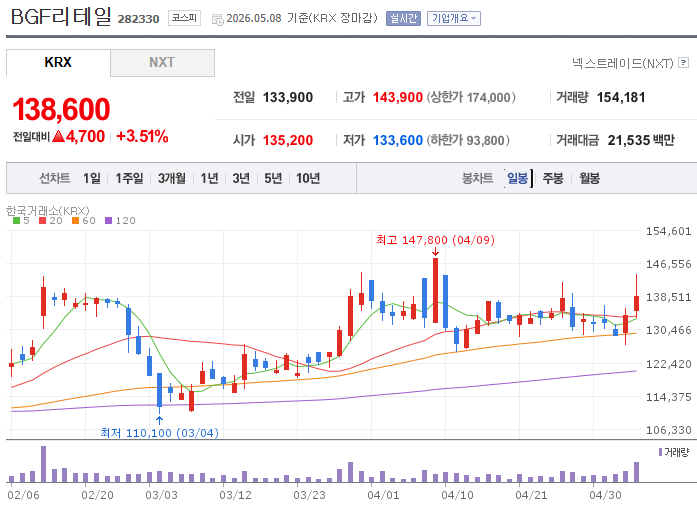Click the 106,330 price axis label
Image resolution: width=697 pixels, height=506 pixels.
pos(669,430)
